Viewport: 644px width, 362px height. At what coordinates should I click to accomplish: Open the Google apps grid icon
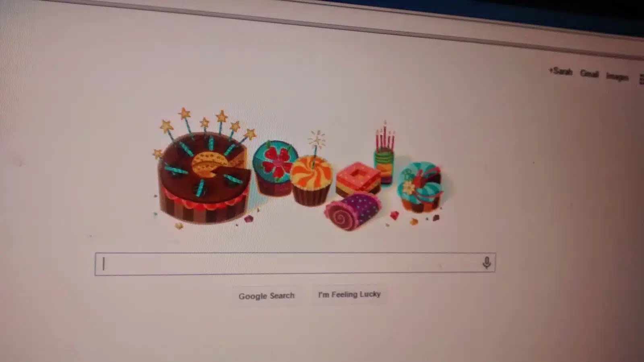[x=641, y=79]
